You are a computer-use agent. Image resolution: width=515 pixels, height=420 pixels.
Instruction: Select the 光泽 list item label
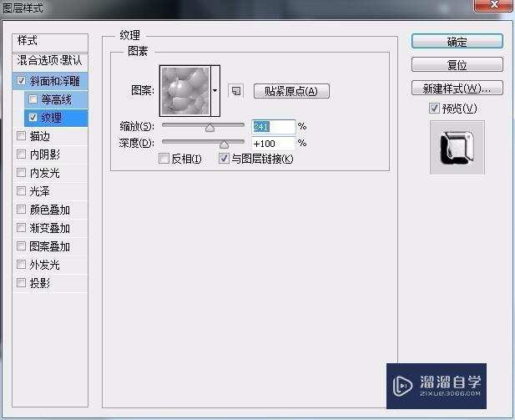tap(40, 191)
